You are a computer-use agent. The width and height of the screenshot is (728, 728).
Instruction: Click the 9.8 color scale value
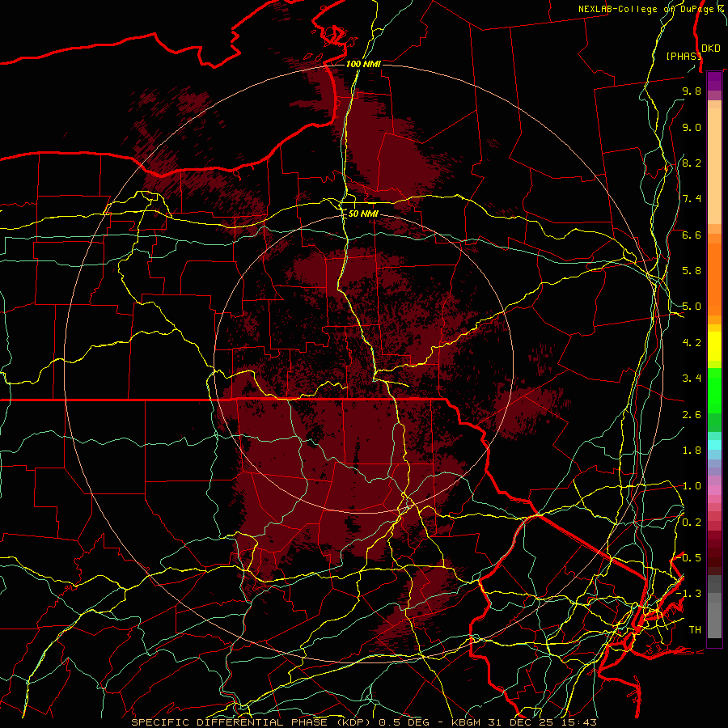click(692, 91)
